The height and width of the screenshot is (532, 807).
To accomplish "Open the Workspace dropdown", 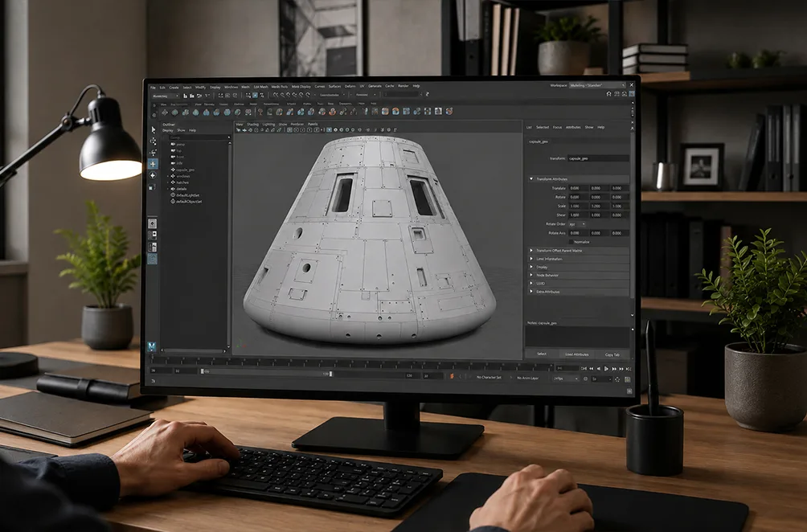I will point(597,85).
